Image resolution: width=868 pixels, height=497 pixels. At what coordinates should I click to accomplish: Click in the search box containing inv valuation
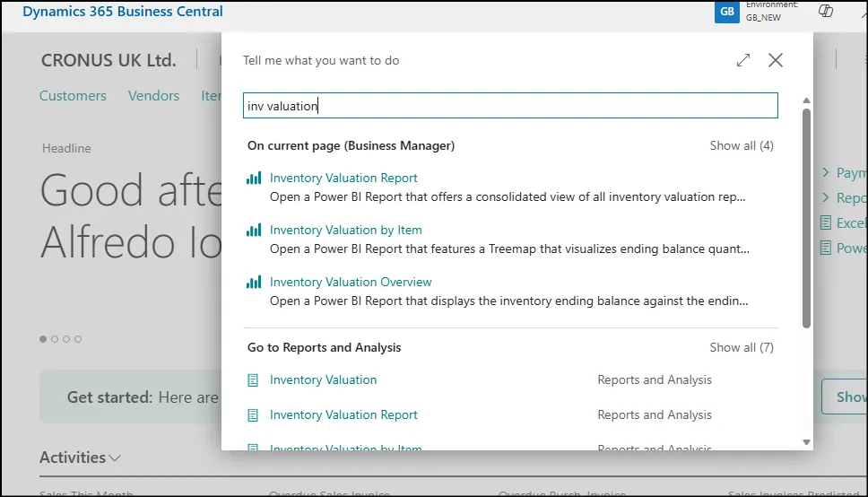pos(510,105)
